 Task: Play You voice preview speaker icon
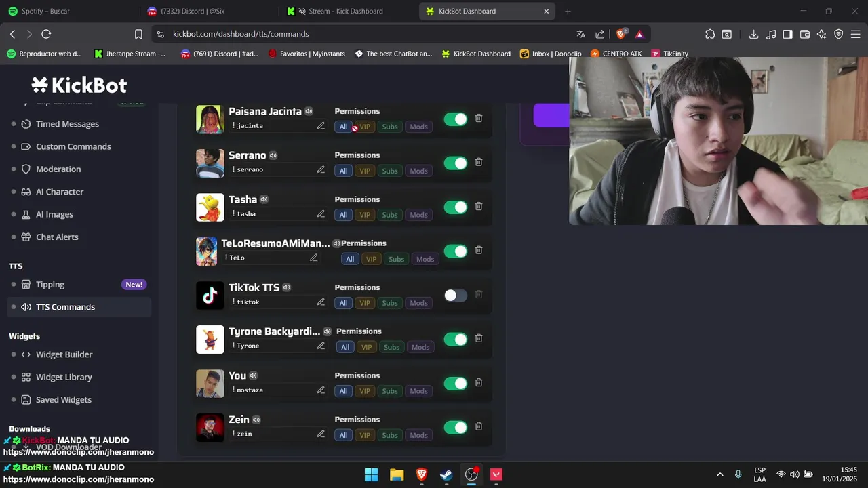(253, 375)
